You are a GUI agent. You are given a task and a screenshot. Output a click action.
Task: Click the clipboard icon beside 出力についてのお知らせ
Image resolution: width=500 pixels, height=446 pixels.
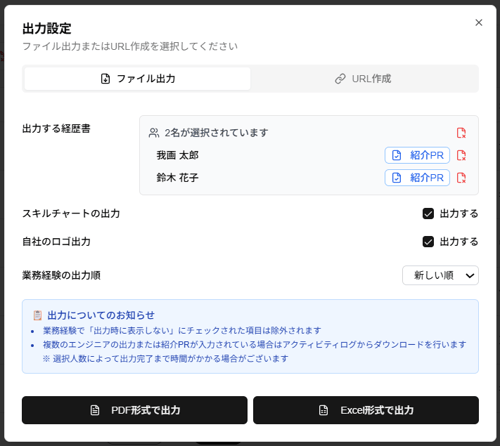tap(38, 315)
